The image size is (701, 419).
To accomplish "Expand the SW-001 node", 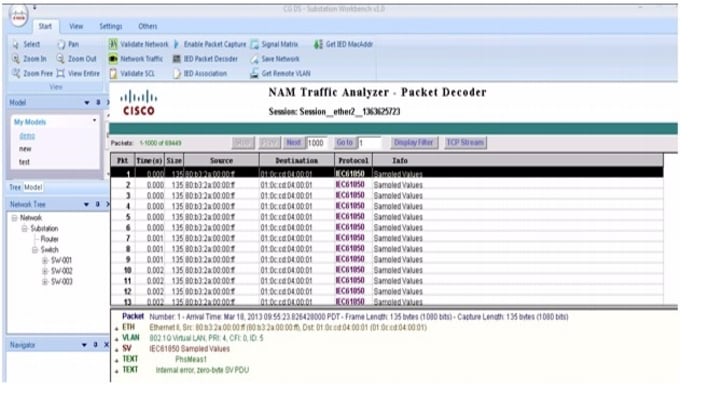I will point(45,261).
